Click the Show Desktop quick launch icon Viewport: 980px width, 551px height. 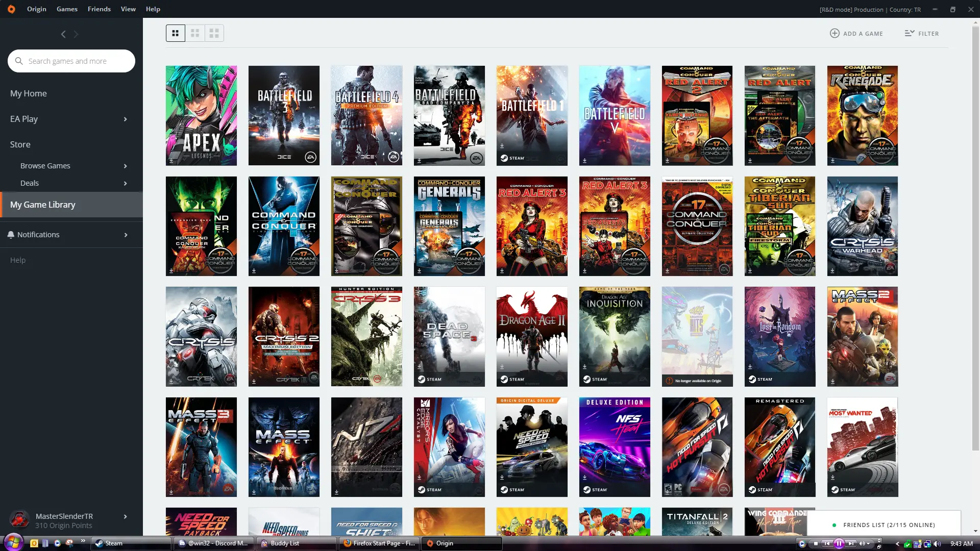(x=45, y=543)
